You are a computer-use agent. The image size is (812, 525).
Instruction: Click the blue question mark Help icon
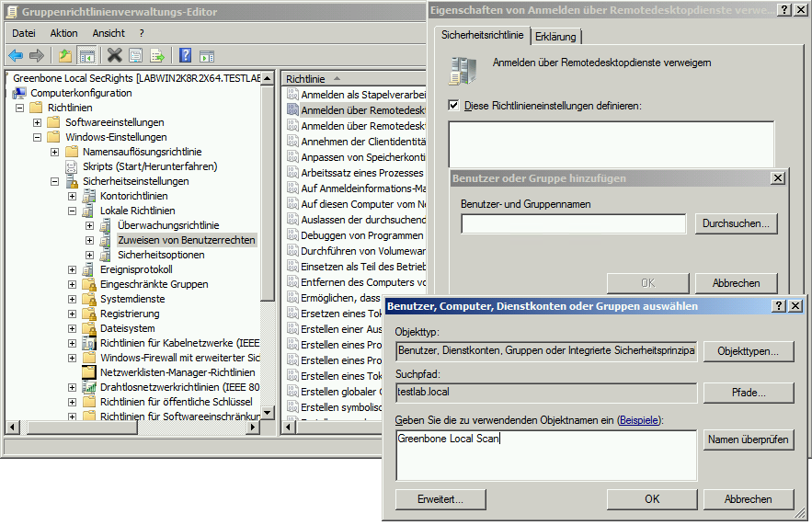point(185,56)
